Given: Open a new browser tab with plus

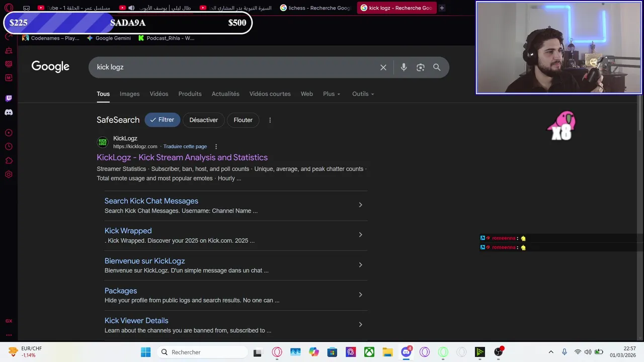Looking at the screenshot, I should pos(442,8).
